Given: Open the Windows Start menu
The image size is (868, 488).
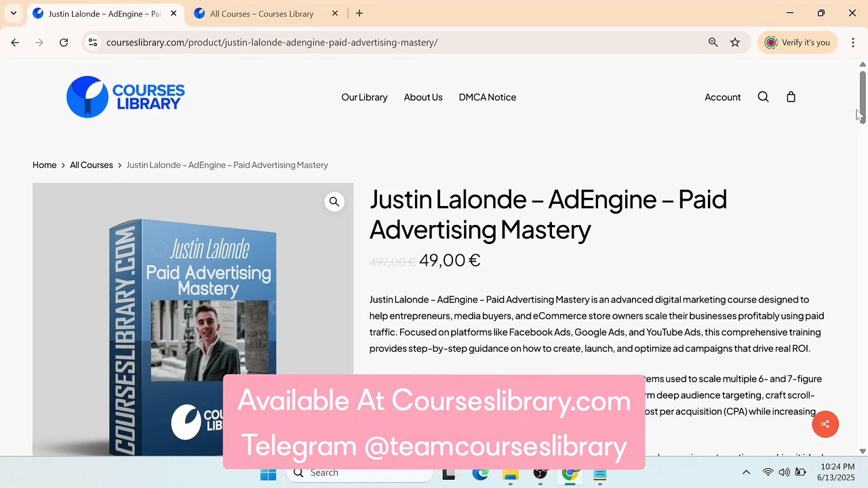Looking at the screenshot, I should [x=268, y=473].
